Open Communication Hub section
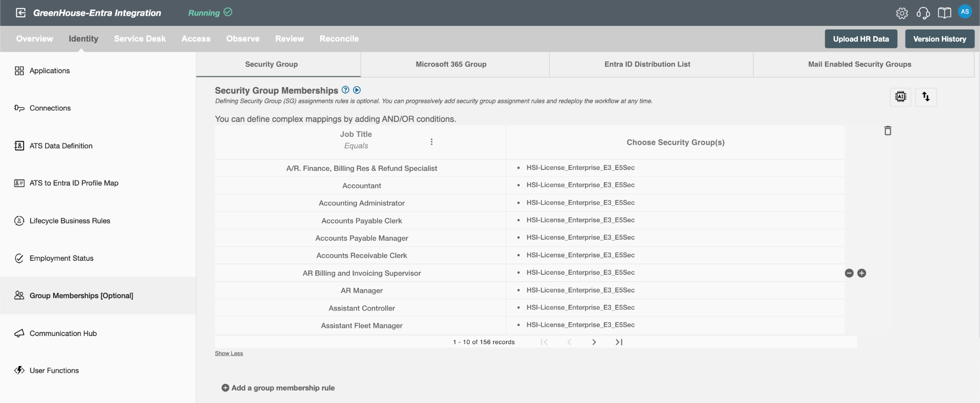This screenshot has height=403, width=980. tap(63, 333)
